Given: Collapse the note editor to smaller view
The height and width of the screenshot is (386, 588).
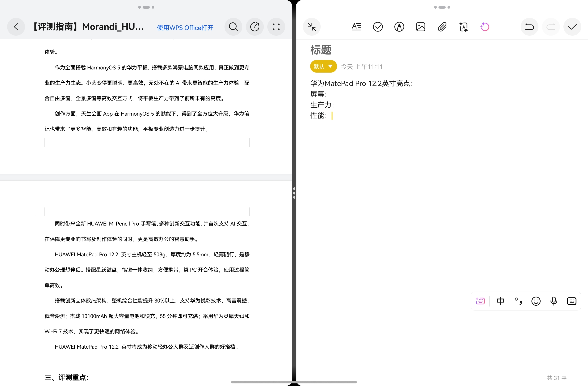Looking at the screenshot, I should (x=312, y=27).
